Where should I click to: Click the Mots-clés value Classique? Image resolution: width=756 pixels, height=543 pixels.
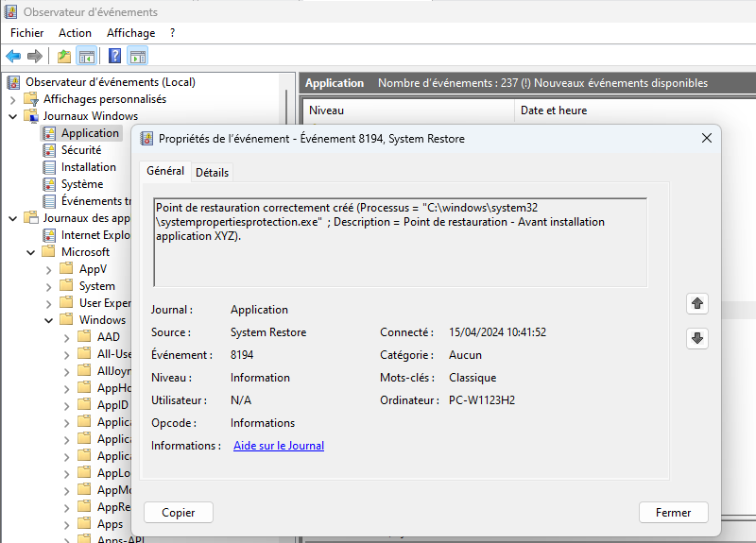click(x=472, y=378)
